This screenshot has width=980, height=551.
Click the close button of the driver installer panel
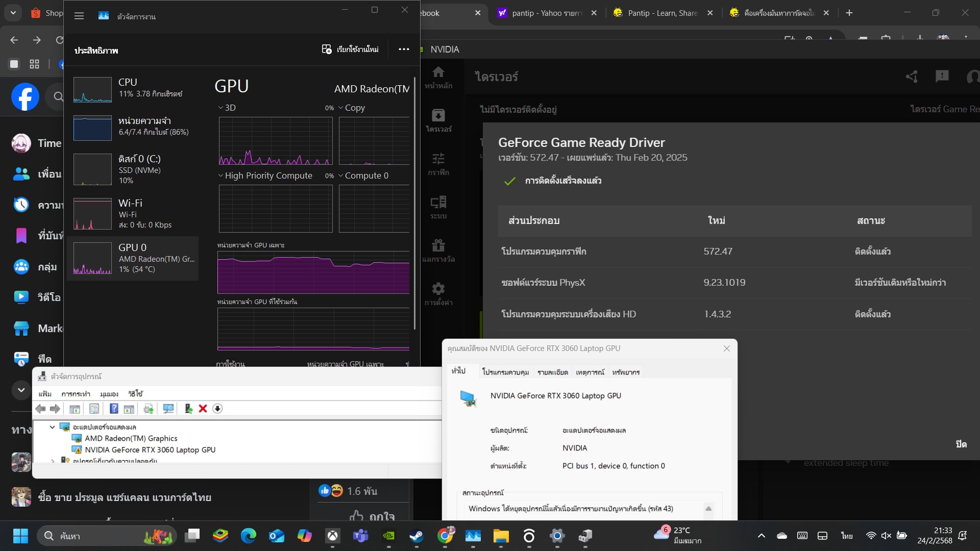(x=961, y=444)
